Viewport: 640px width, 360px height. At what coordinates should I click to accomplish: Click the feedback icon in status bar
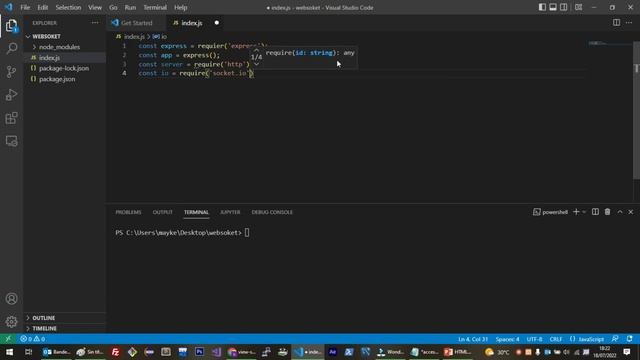click(615, 339)
